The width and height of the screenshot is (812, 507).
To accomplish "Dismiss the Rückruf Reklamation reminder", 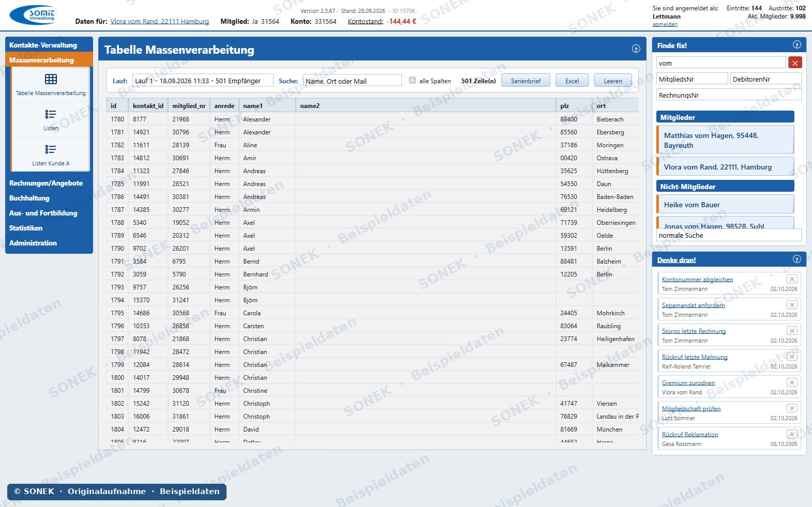I will tap(792, 434).
